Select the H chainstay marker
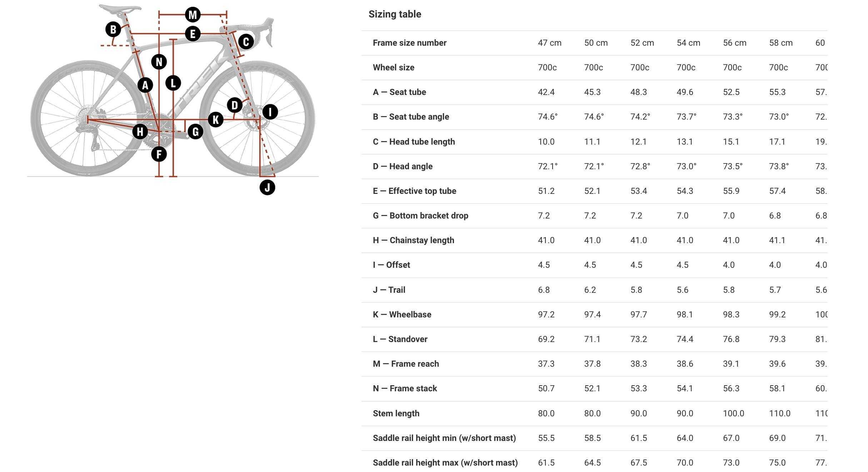868x472 pixels. (x=140, y=131)
